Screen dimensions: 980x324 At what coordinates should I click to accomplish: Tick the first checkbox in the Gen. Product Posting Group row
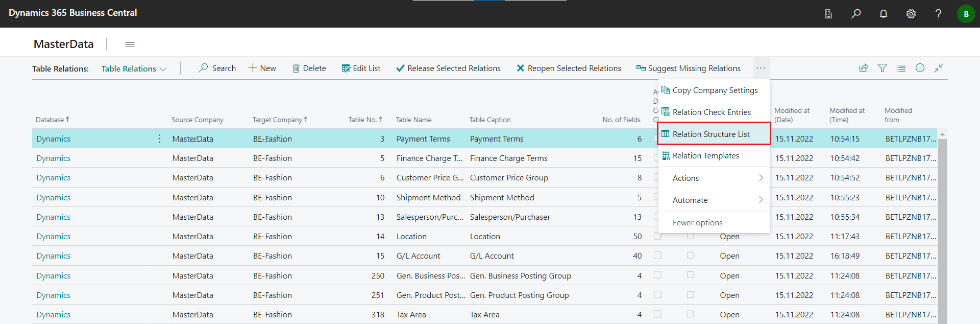657,294
